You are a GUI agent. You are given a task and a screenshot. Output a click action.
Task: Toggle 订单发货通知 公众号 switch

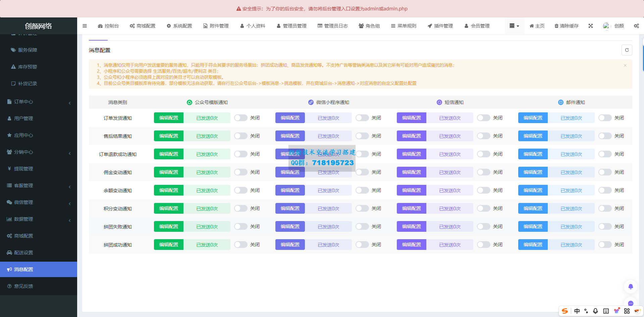[240, 118]
